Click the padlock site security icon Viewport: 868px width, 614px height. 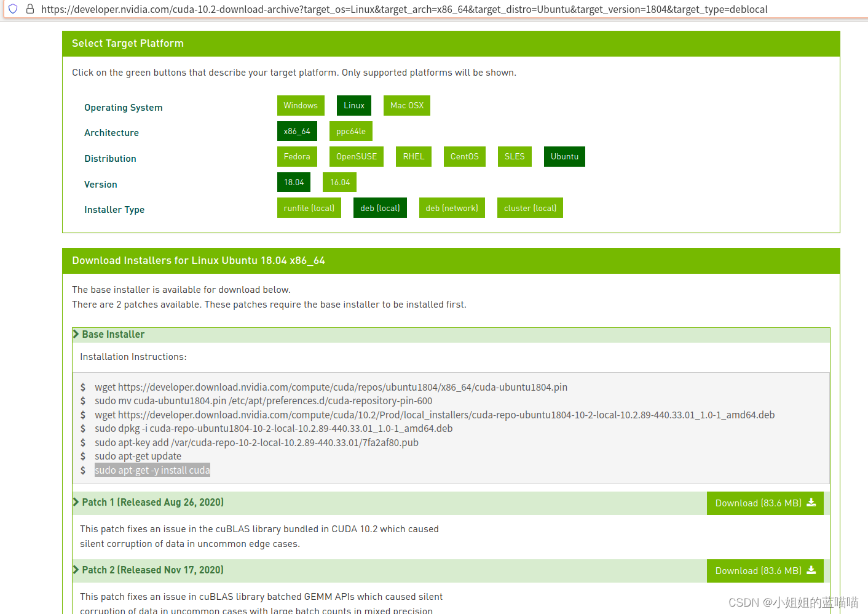(x=30, y=9)
